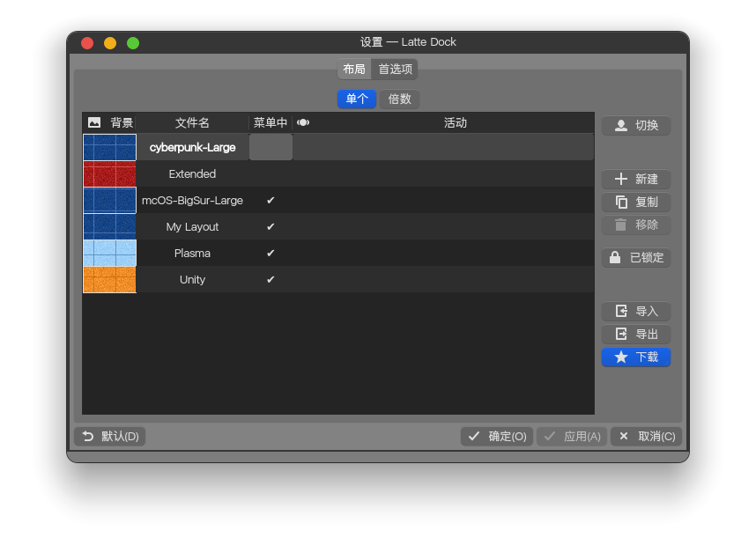Open the 首选项 tab
This screenshot has width=756, height=538.
click(395, 70)
